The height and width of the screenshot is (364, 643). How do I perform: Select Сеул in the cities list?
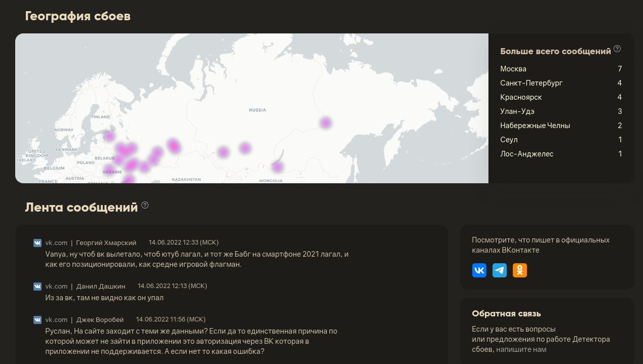pos(509,140)
